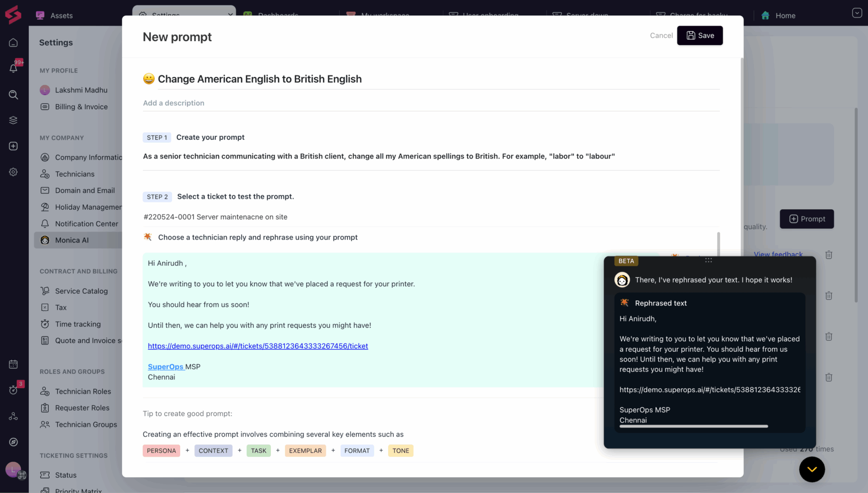Expand the top-right tabs overflow chevron
The height and width of the screenshot is (493, 868).
(857, 13)
